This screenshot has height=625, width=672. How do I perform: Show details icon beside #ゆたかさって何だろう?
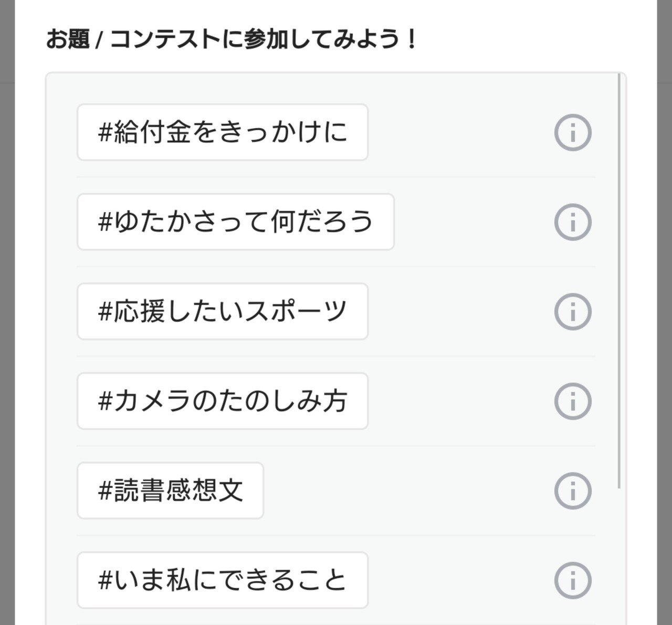(x=573, y=222)
